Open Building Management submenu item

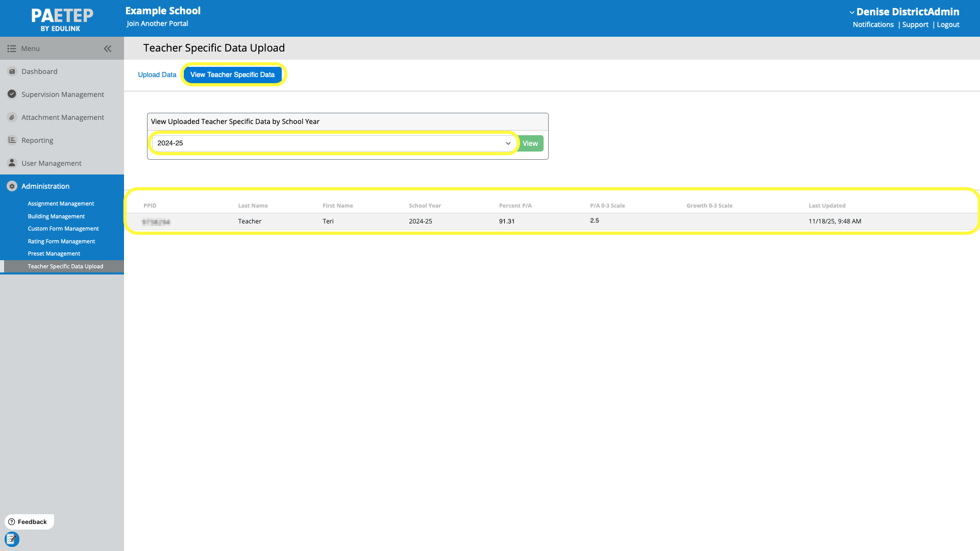click(x=56, y=216)
